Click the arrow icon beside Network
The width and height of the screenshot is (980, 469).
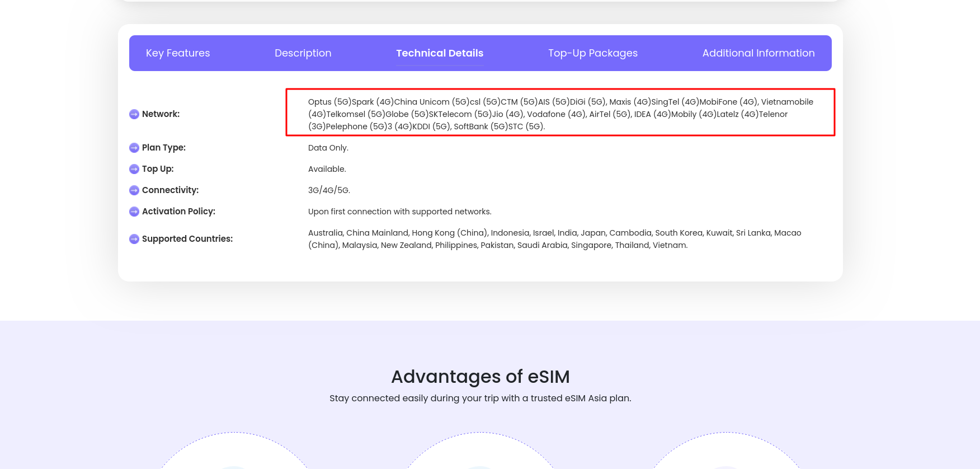coord(134,114)
